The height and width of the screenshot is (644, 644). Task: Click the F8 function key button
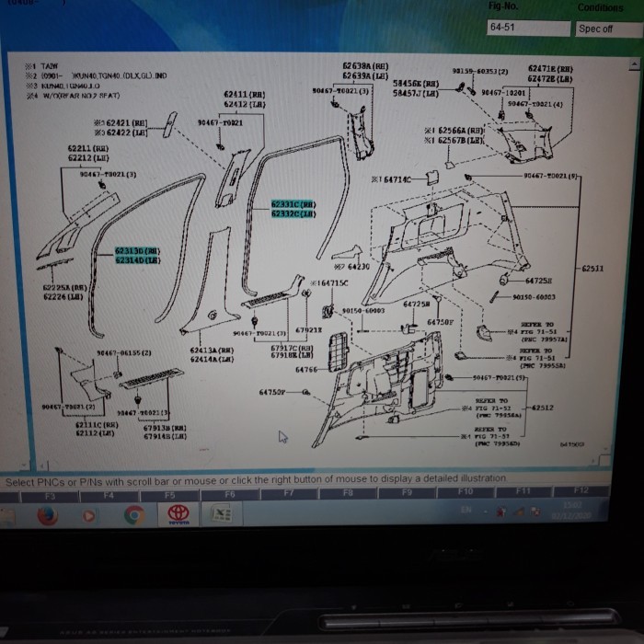pos(348,492)
